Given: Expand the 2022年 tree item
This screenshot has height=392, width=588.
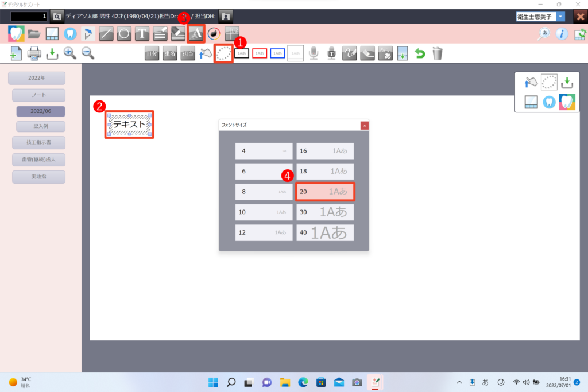Looking at the screenshot, I should [36, 78].
